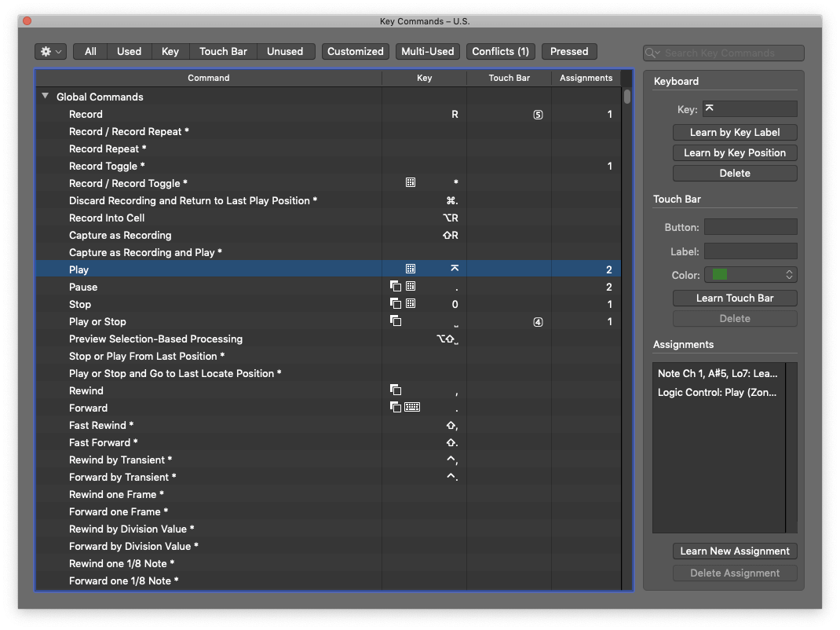
Task: Click the keypad icon next to the Stop command
Action: click(x=410, y=304)
